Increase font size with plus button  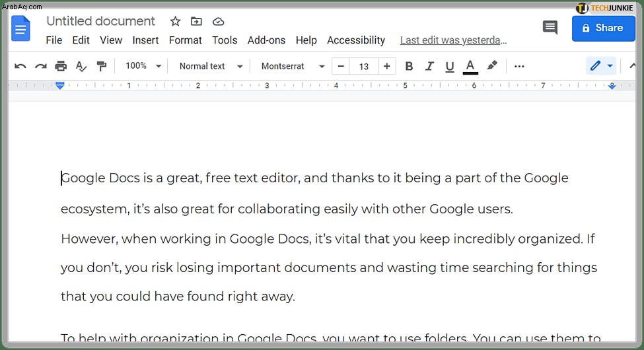point(386,66)
